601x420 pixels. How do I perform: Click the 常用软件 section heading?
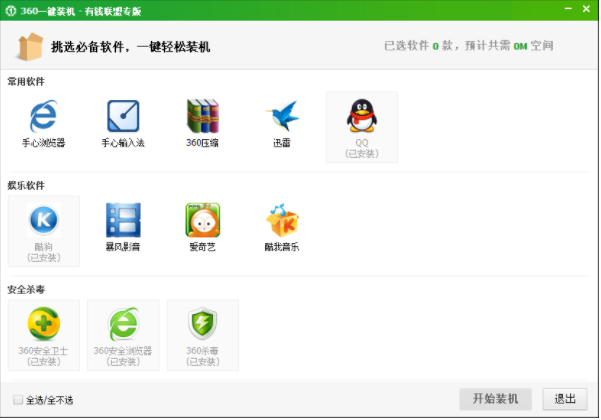pos(26,81)
